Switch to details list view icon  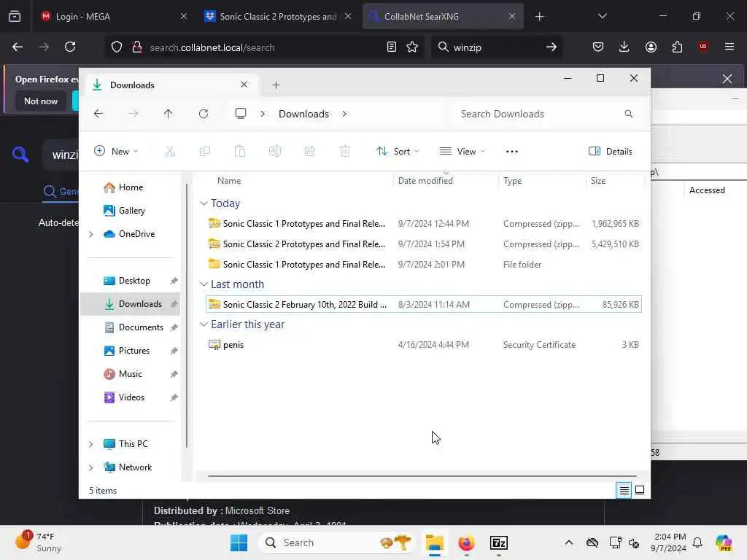624,490
